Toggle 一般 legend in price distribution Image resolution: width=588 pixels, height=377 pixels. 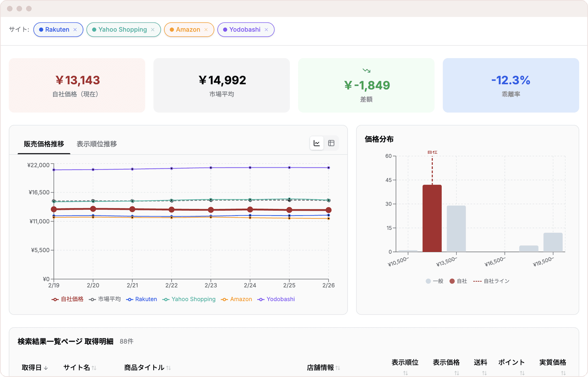coord(434,281)
